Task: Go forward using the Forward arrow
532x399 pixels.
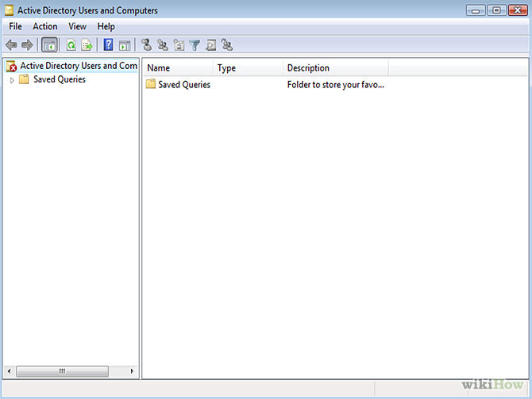Action: tap(27, 44)
